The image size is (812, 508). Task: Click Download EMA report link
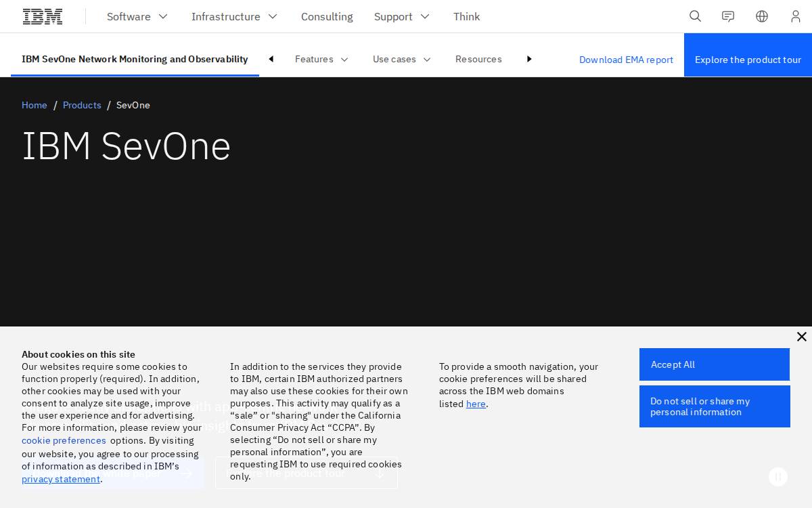click(x=626, y=60)
